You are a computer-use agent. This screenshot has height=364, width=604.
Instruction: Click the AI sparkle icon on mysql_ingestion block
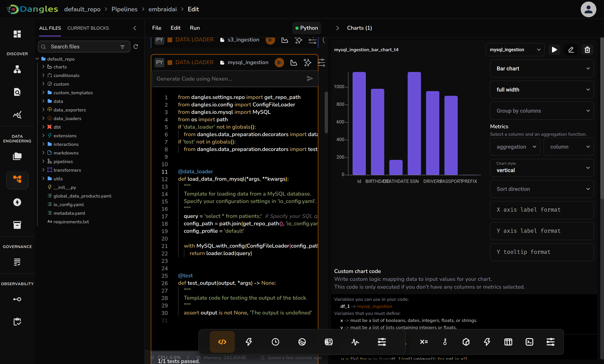307,63
